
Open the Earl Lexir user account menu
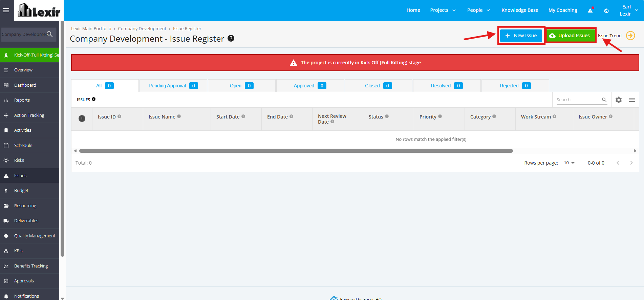coord(629,10)
